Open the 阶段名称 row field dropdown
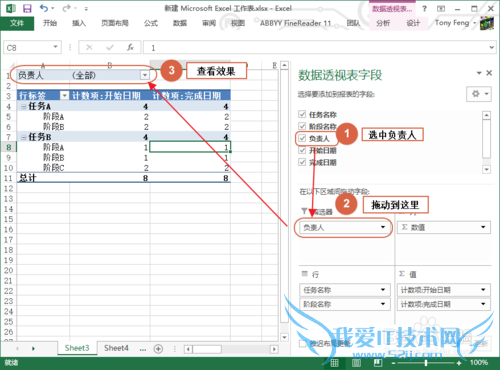This screenshot has height=370, width=500. tap(383, 304)
